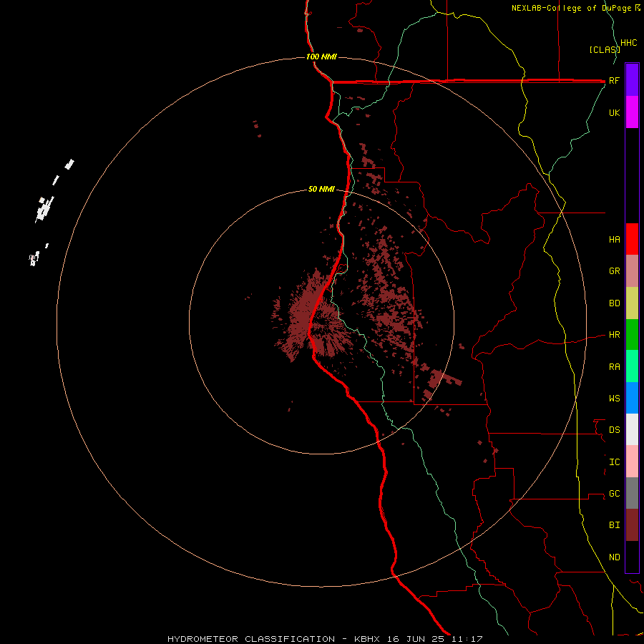Image resolution: width=644 pixels, height=644 pixels.
Task: Click the WS blue legend swatch
Action: click(x=632, y=398)
